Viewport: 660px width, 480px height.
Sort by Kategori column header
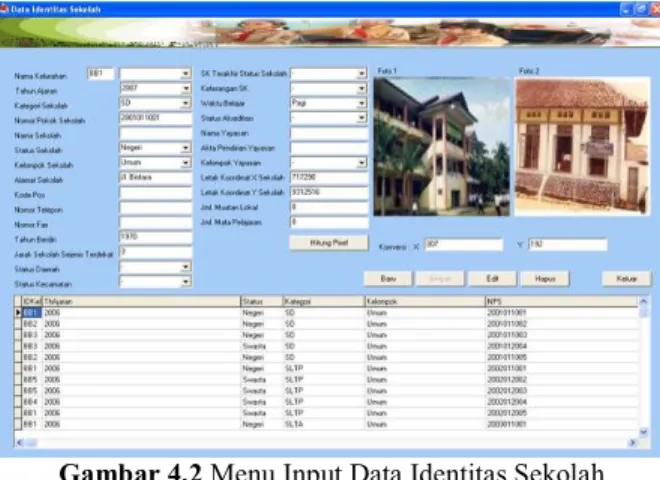coord(324,301)
